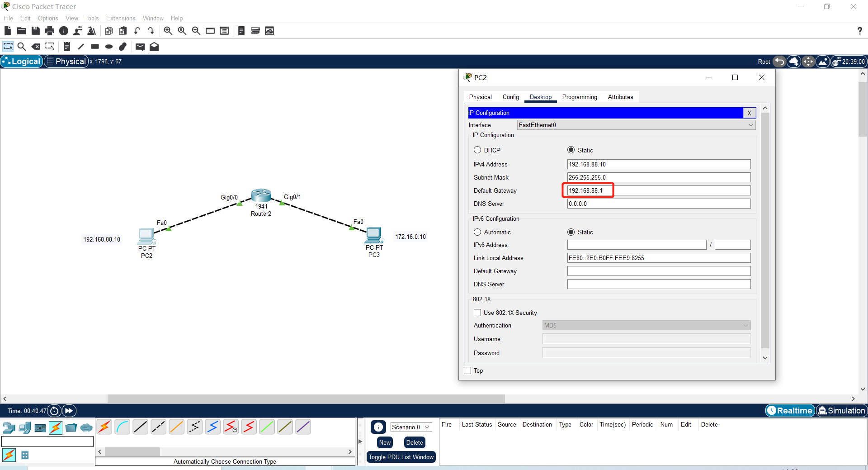The image size is (868, 470).
Task: Click the New scenario button
Action: [385, 442]
